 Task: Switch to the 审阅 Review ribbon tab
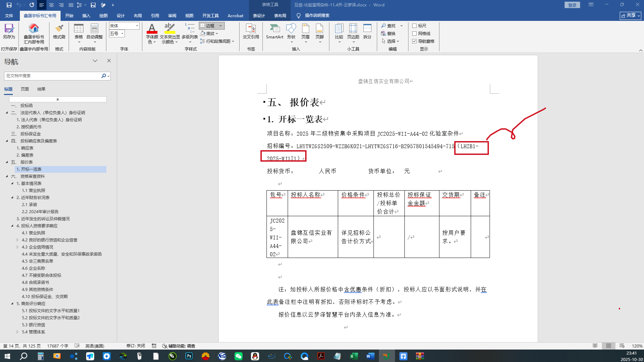click(x=172, y=15)
